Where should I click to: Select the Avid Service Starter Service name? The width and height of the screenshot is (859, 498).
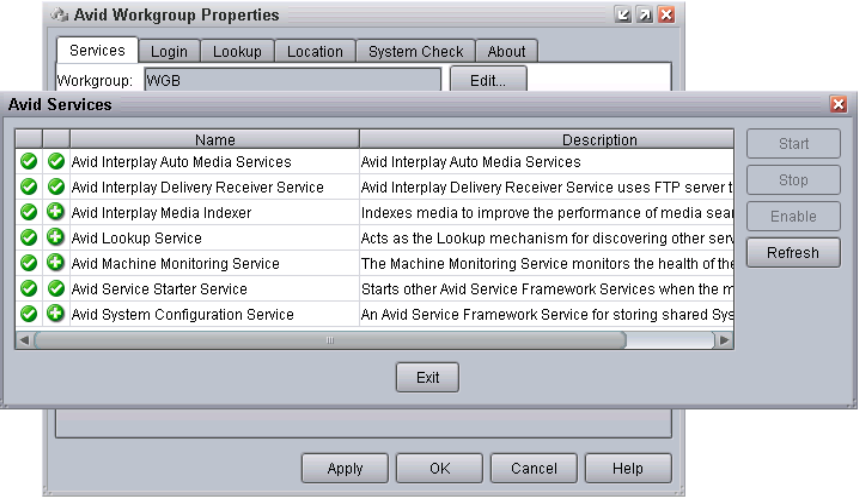[x=159, y=289]
